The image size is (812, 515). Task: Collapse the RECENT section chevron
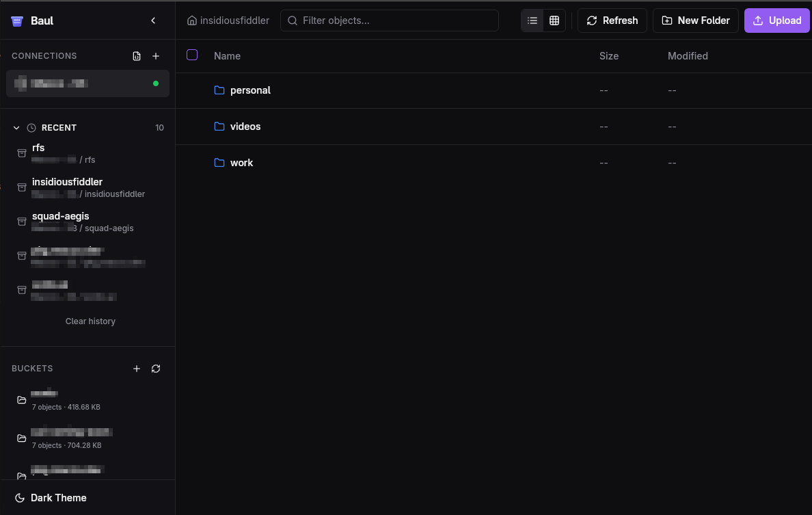click(16, 127)
